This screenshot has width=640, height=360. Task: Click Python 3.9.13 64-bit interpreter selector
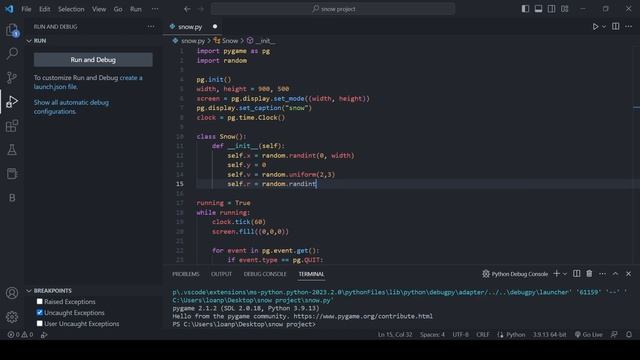point(549,335)
